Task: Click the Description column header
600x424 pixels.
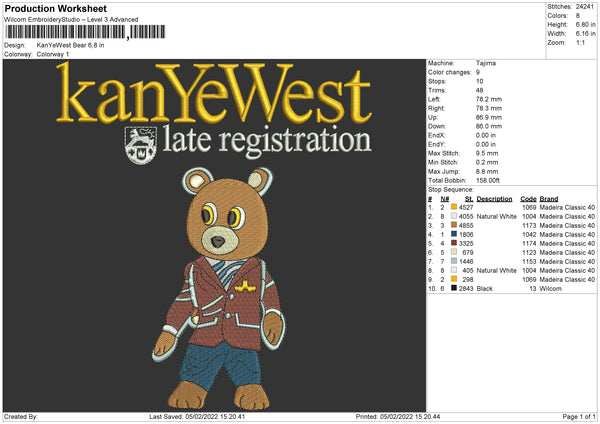Action: pos(494,199)
